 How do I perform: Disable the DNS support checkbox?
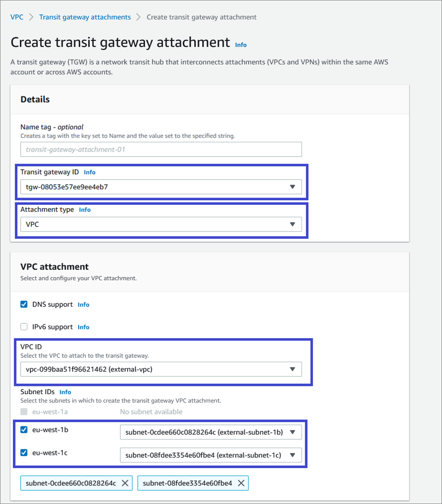24,304
